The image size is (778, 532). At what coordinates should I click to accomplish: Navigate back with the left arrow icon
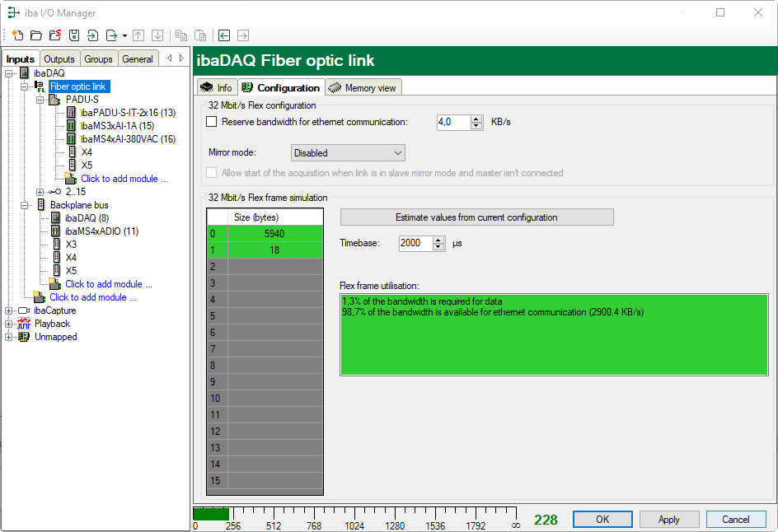pos(224,35)
